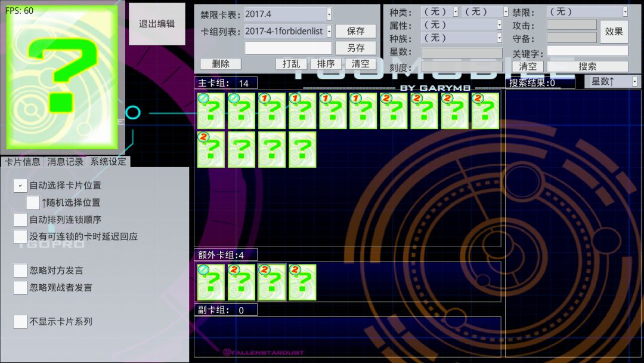The image size is (644, 363).
Task: Select the last card of the main deck
Action: [302, 149]
